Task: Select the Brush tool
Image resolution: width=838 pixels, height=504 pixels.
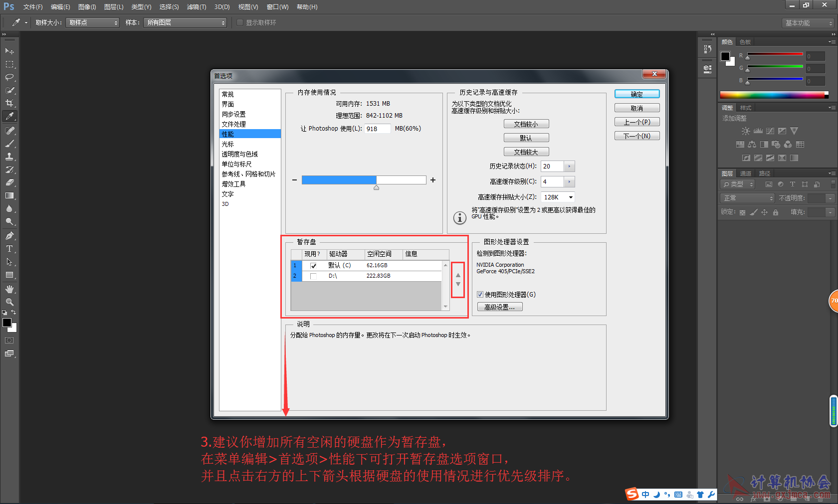Action: click(9, 144)
